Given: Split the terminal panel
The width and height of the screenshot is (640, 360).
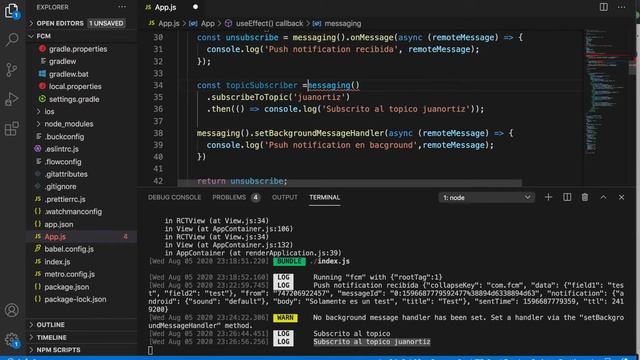Looking at the screenshot, I should pyautogui.click(x=567, y=198).
